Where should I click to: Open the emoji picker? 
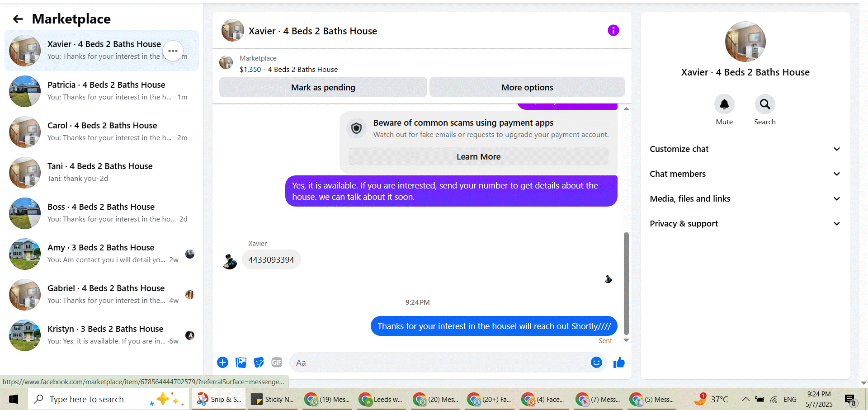[596, 362]
